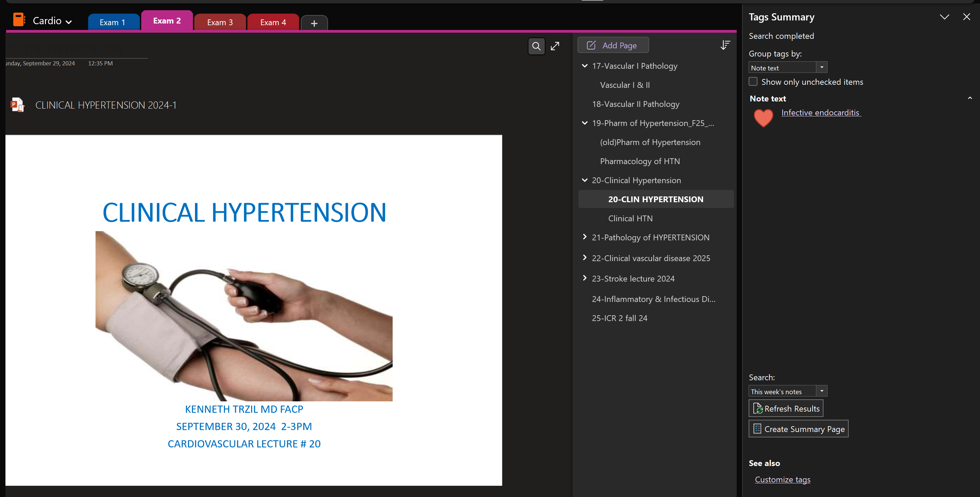980x497 pixels.
Task: Click the search magnifier icon
Action: [536, 46]
